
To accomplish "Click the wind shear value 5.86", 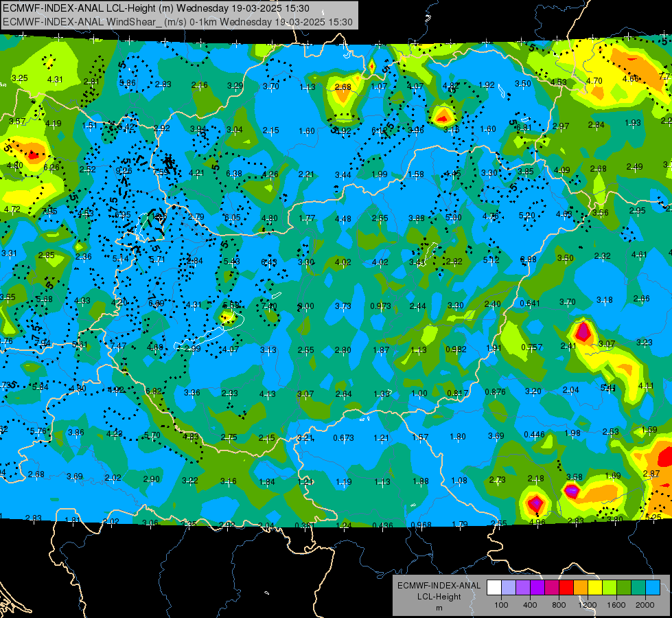I will tap(127, 83).
